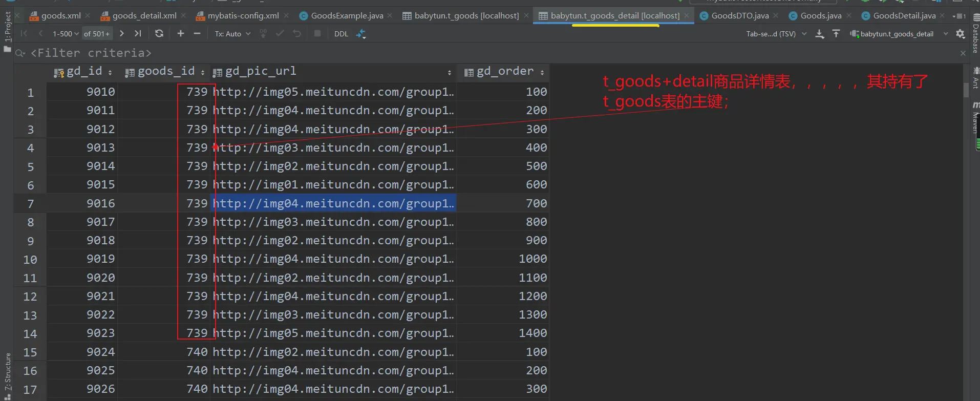Open the babytun.t_goods_detail target dropdown
The image size is (980, 401).
tap(899, 34)
